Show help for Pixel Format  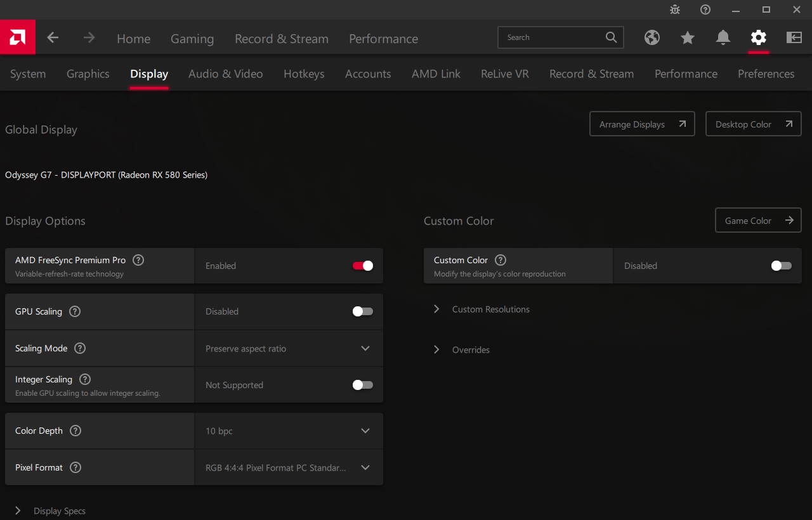pos(75,467)
